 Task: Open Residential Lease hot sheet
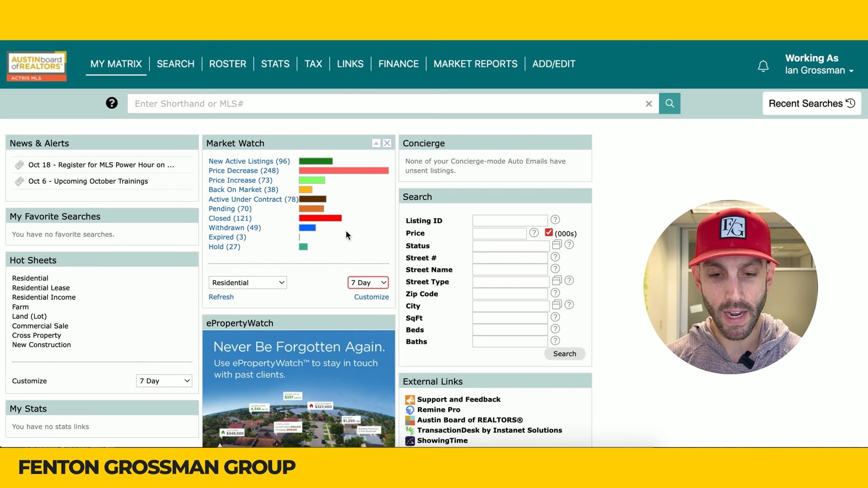pos(41,288)
